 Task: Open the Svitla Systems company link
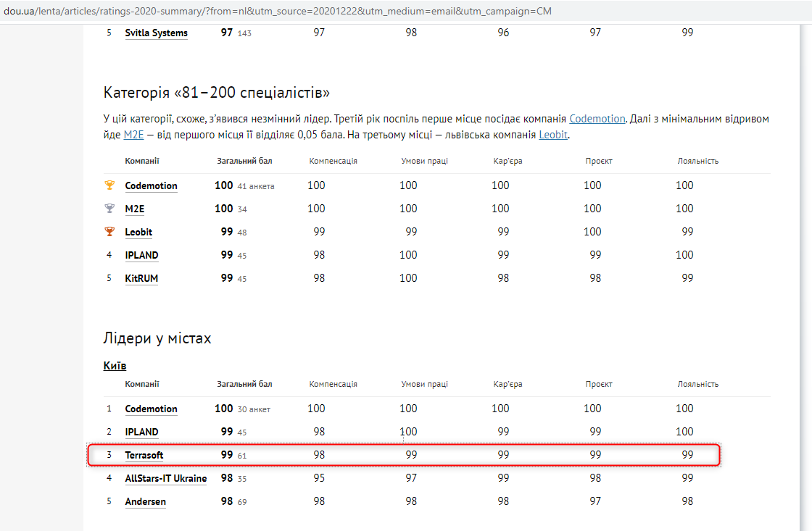point(157,33)
